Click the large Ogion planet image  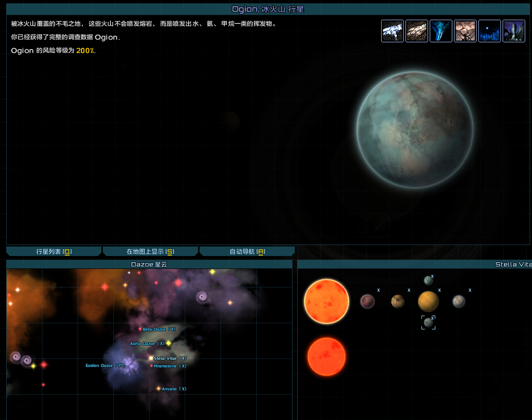415,130
